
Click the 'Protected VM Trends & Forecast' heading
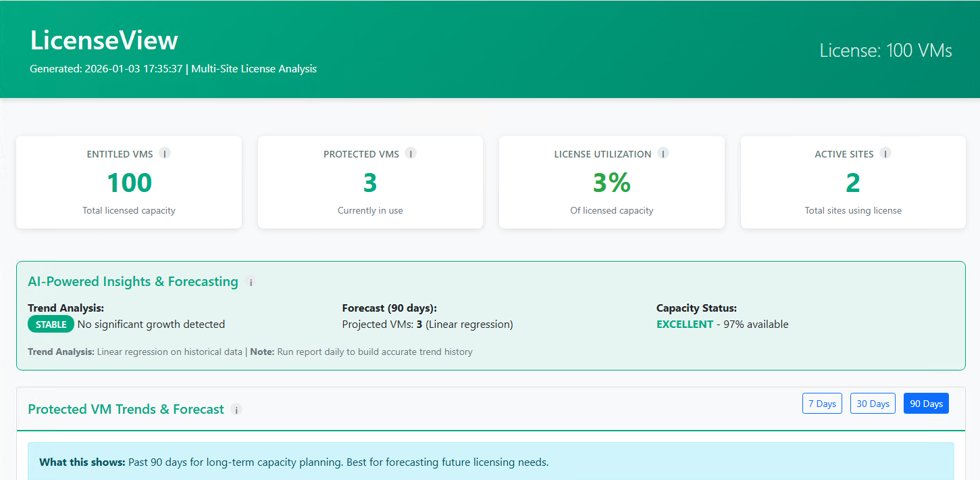tap(126, 410)
